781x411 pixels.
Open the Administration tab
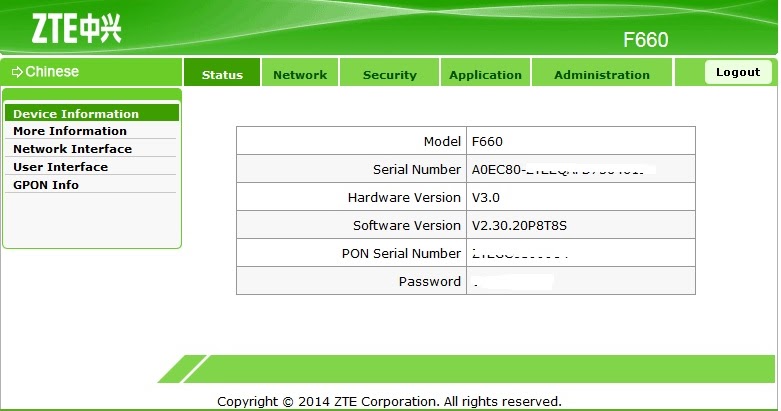point(602,73)
